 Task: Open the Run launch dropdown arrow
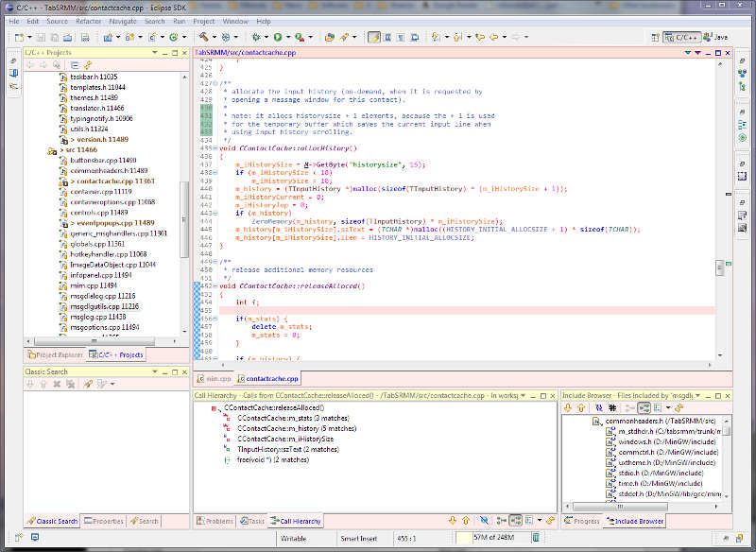coord(288,37)
